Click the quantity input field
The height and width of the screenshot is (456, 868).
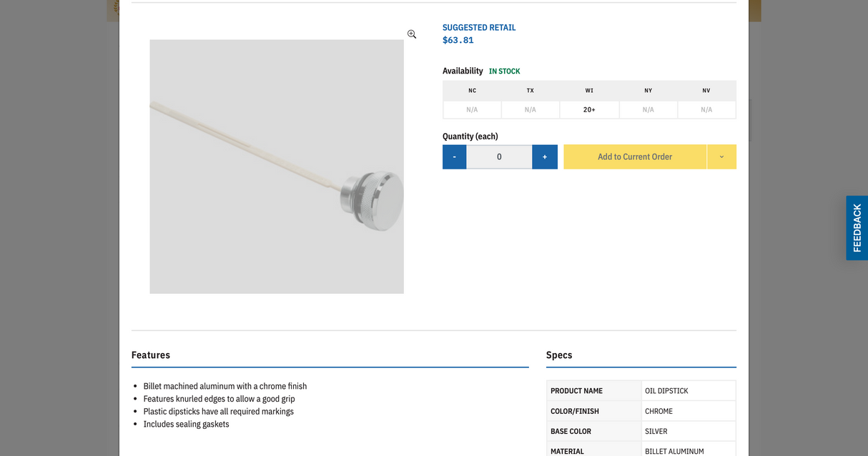(x=499, y=157)
